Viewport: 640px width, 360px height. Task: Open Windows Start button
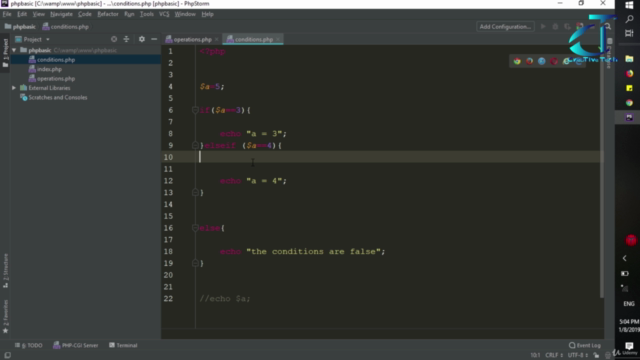(x=629, y=5)
